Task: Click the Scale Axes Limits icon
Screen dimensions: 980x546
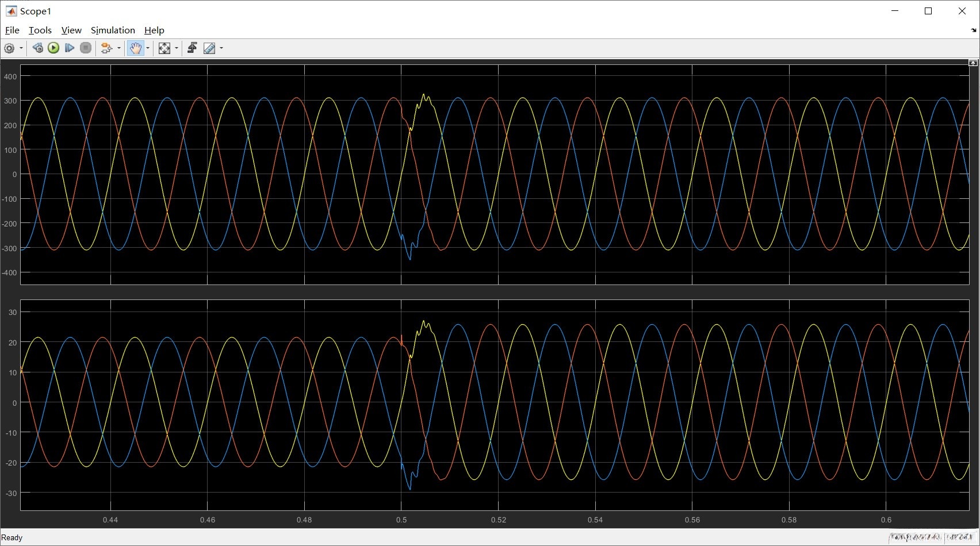Action: click(x=164, y=48)
